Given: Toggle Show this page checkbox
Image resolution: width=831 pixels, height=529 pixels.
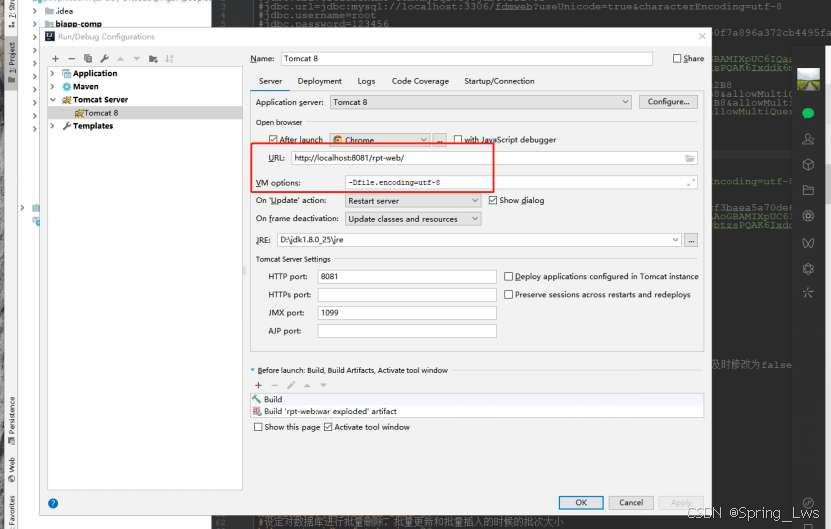Looking at the screenshot, I should pos(258,427).
